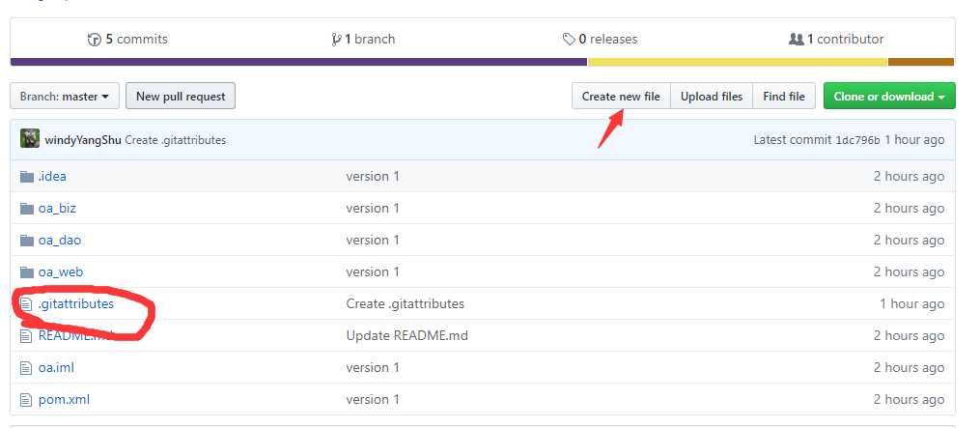Open the 1 contributor link

[x=836, y=40]
